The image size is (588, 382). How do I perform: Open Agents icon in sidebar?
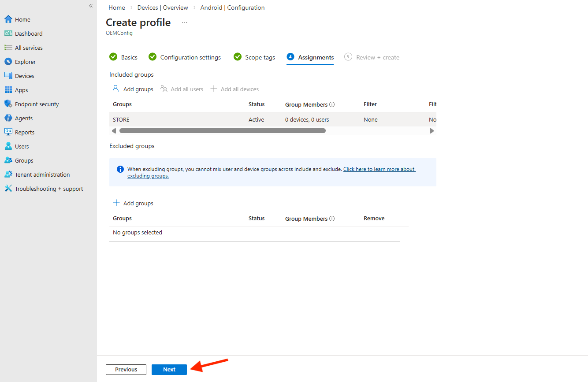coord(8,118)
